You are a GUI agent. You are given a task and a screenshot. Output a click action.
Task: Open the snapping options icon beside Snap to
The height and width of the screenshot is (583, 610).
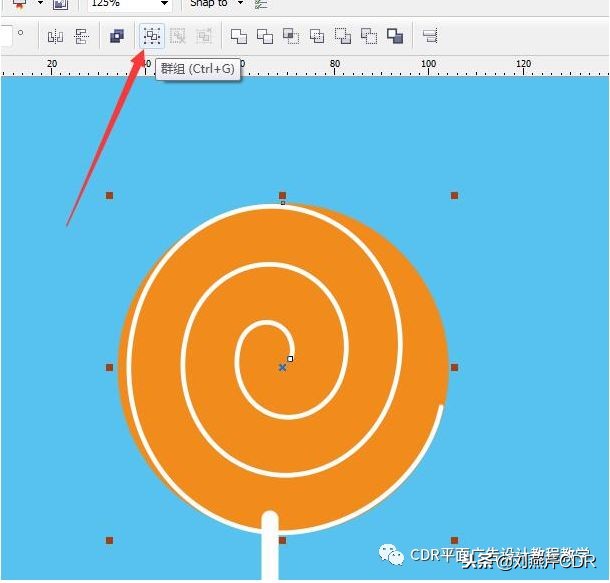(x=261, y=4)
